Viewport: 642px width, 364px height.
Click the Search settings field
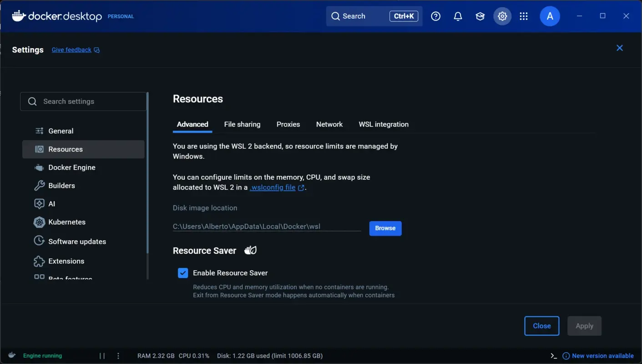pos(83,101)
